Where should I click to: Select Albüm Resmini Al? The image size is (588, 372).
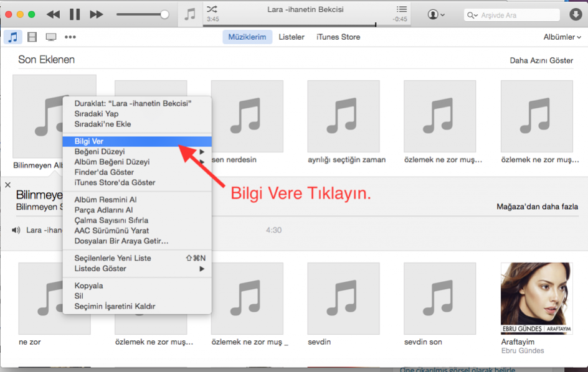coord(137,200)
